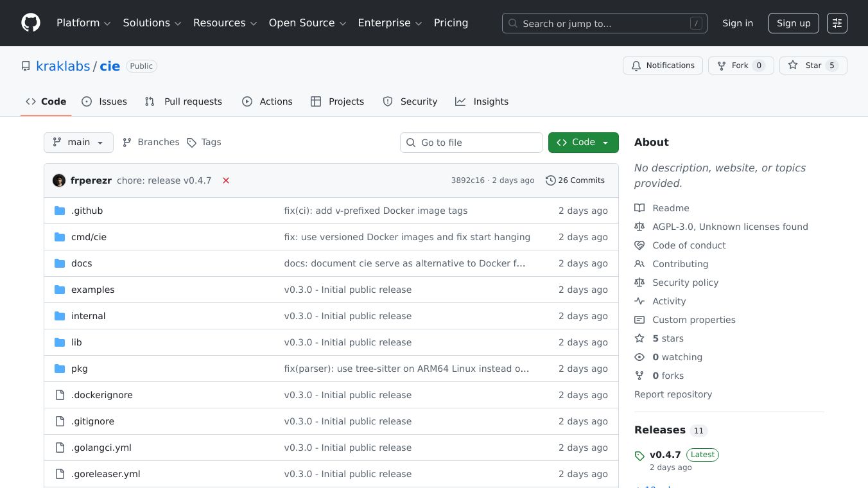Viewport: 868px width, 488px height.
Task: Click the keyboard shortcuts icon near Sign up
Action: tap(837, 22)
